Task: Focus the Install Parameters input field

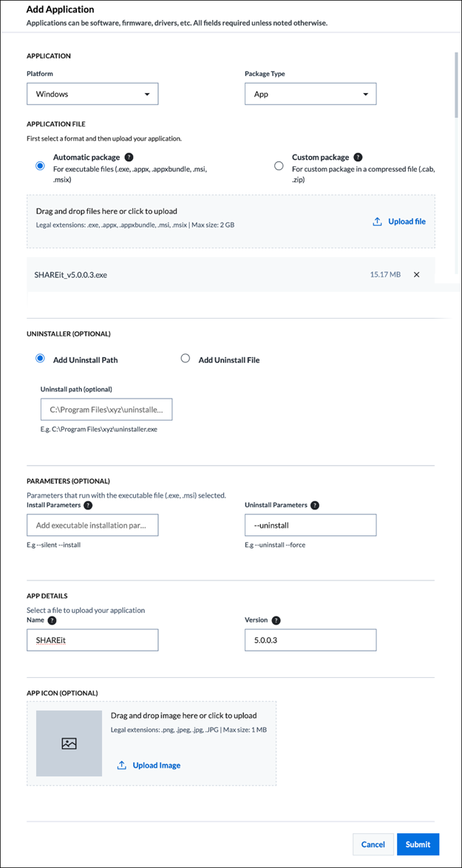Action: [x=93, y=525]
